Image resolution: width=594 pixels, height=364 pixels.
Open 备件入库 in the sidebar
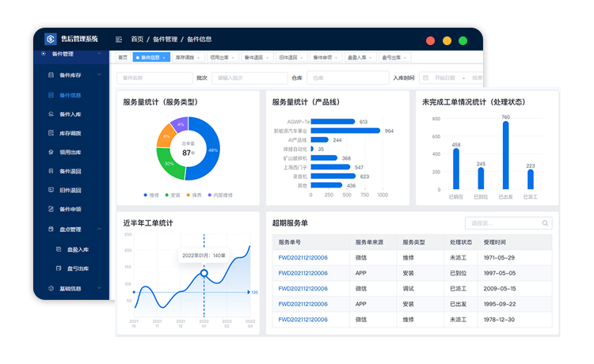(x=70, y=114)
